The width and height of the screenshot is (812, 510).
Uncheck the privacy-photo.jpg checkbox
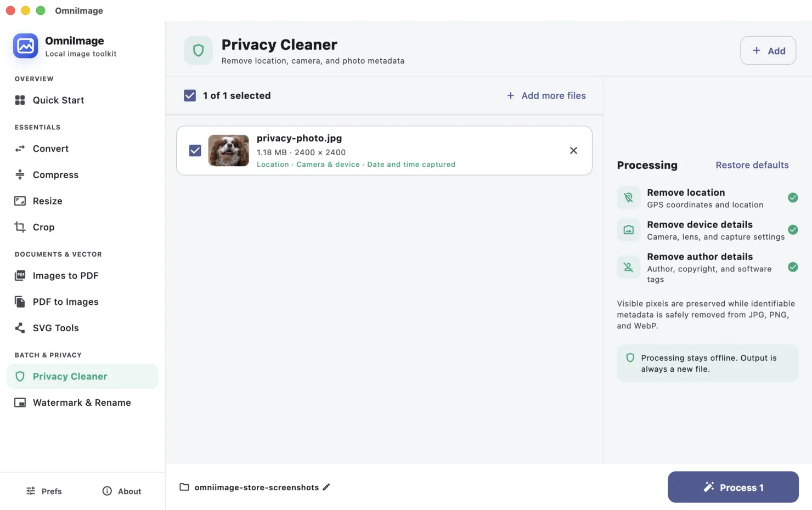pyautogui.click(x=195, y=150)
